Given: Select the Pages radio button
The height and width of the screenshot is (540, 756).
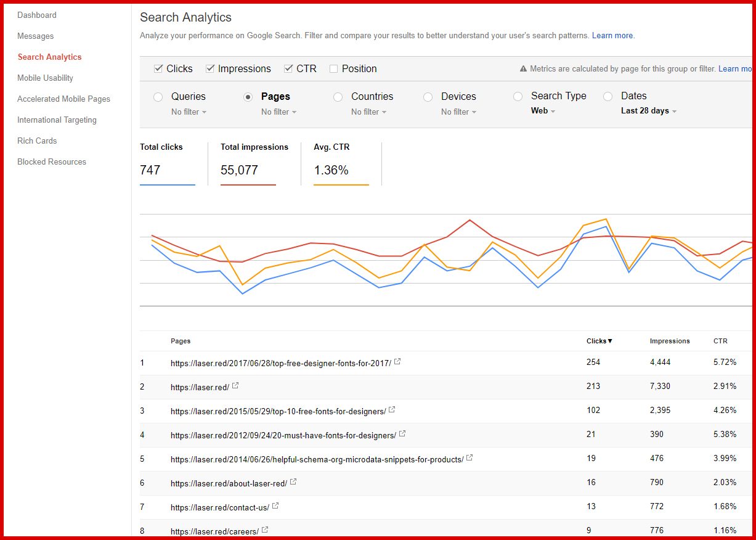Looking at the screenshot, I should click(x=248, y=97).
